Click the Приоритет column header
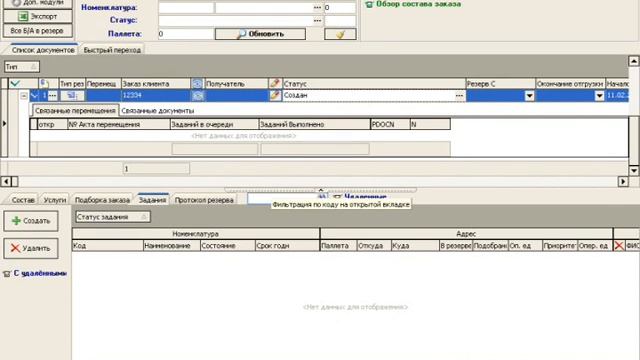Viewport: 640px width, 360px height. [560, 245]
